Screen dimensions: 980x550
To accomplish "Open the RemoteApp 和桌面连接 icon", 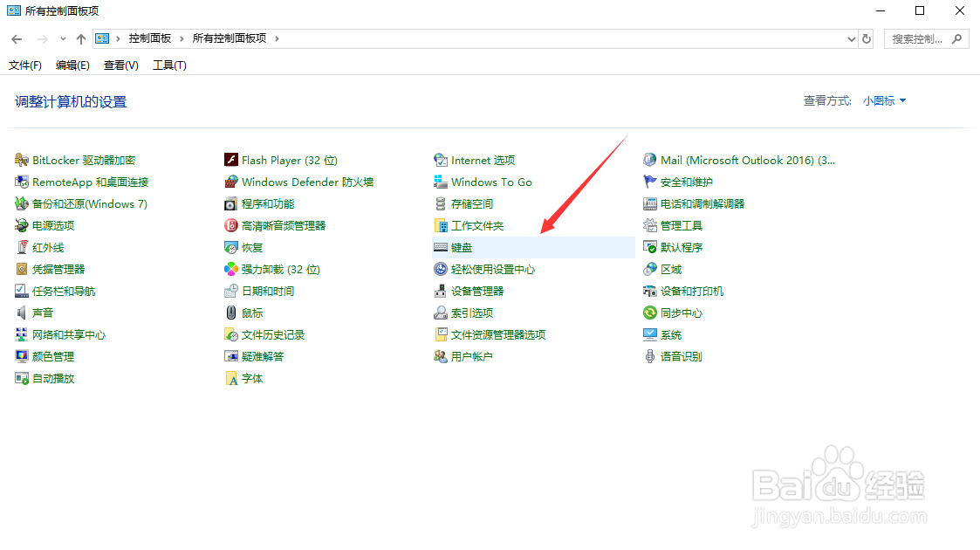I will pos(22,182).
